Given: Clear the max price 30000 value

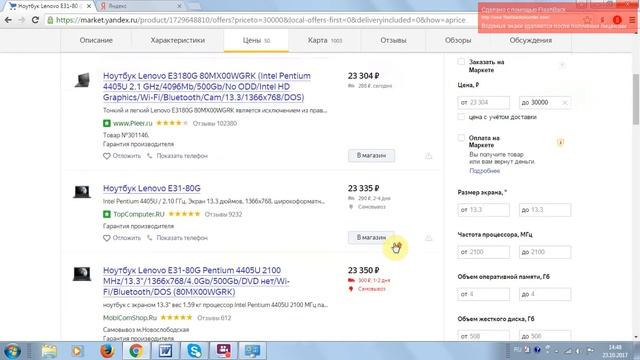Looking at the screenshot, I should (x=565, y=103).
